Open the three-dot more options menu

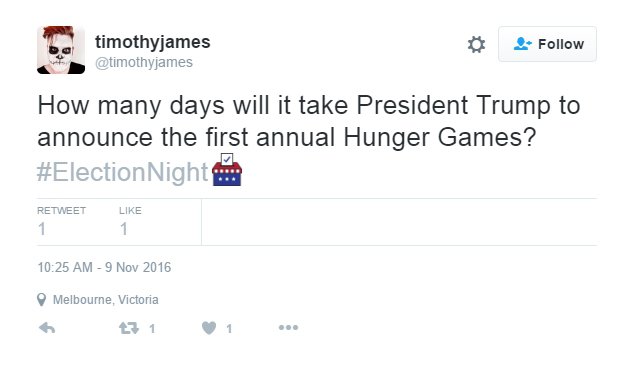pyautogui.click(x=288, y=327)
